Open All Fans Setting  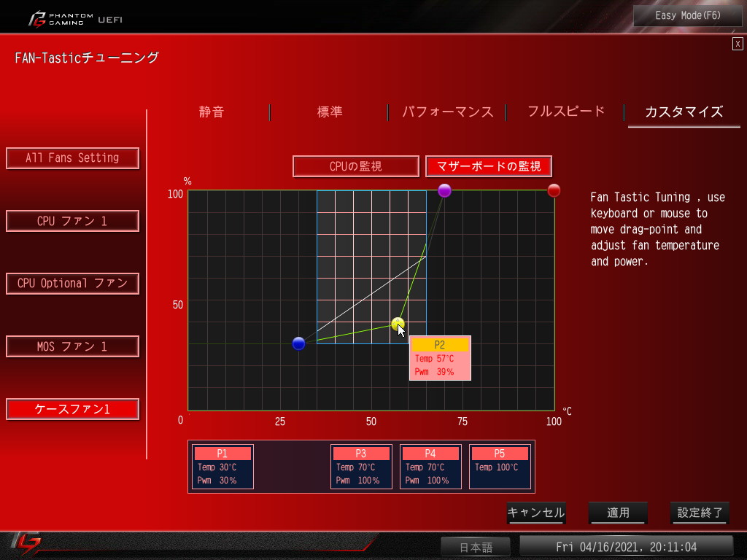pos(72,158)
